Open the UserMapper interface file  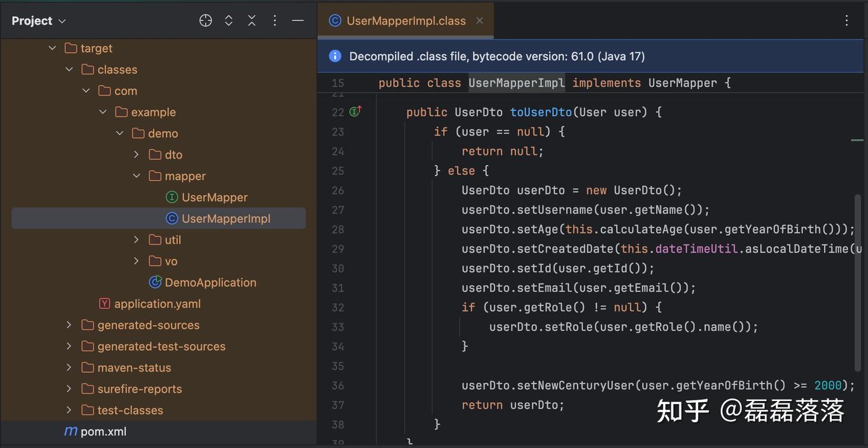(214, 197)
